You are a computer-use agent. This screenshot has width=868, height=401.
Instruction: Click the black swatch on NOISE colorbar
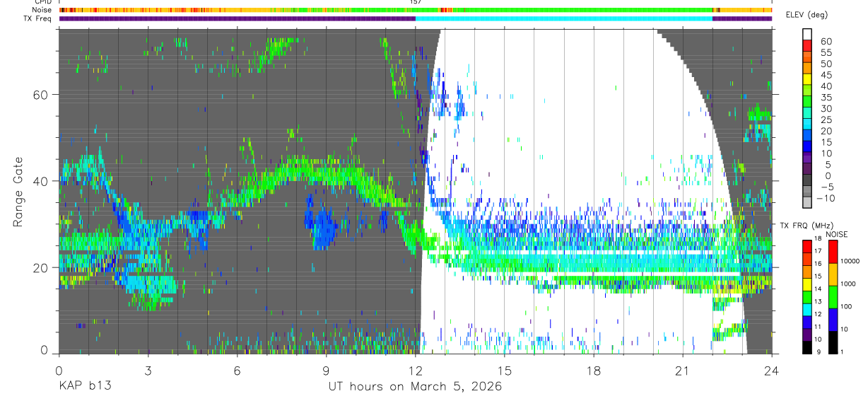(832, 342)
